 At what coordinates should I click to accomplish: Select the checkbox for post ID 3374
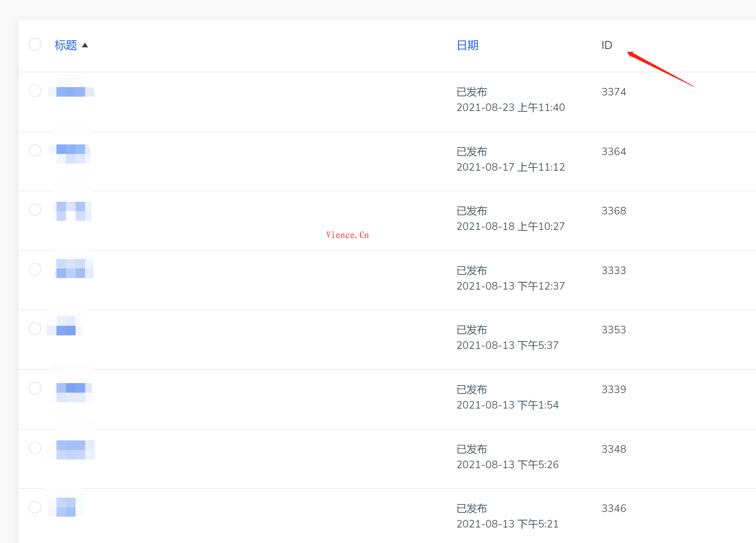(35, 91)
